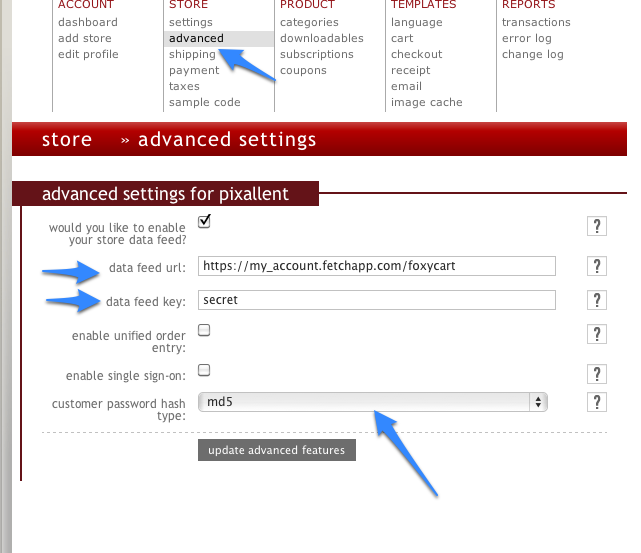Click the data feed url field
Screen dimensions: 641x553
[x=377, y=266]
